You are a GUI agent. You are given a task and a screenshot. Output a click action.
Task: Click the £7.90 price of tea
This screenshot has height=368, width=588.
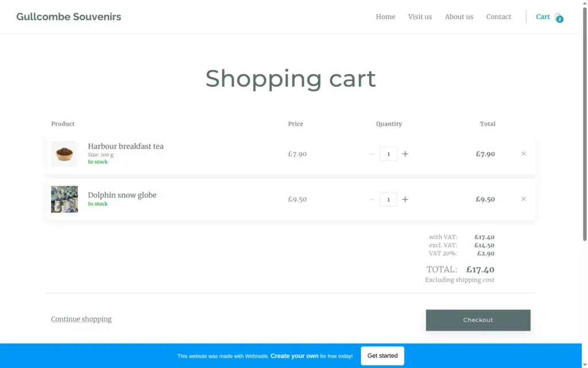click(x=297, y=154)
